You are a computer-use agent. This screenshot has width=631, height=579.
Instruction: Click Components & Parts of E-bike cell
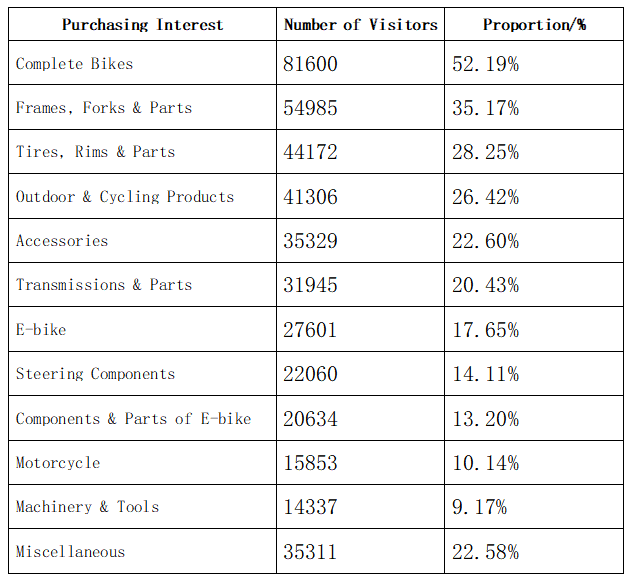(133, 419)
